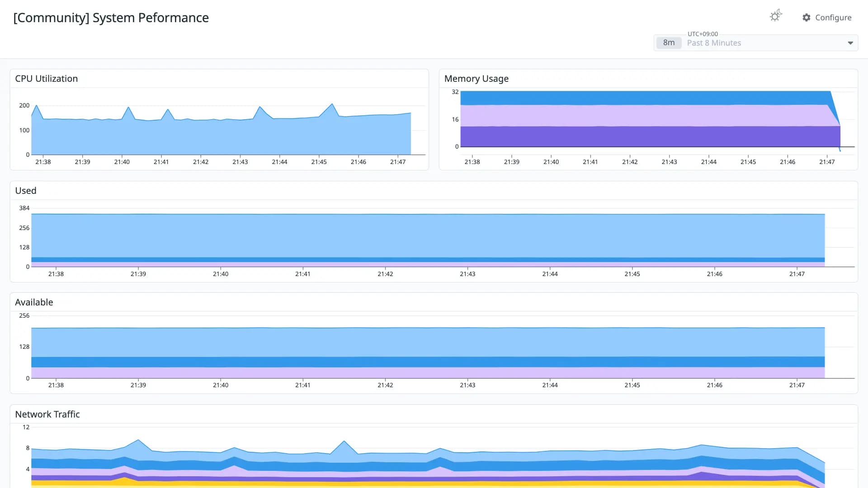Viewport: 868px width, 488px height.
Task: Click the 384 label on Used chart axis
Action: click(x=24, y=208)
